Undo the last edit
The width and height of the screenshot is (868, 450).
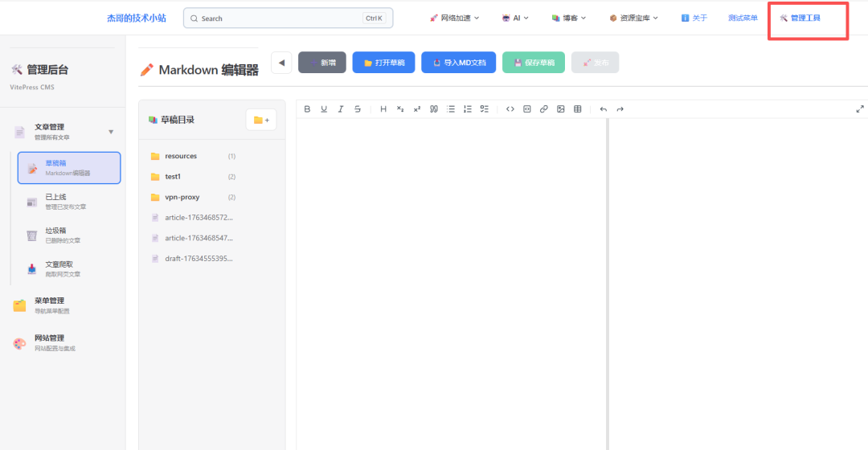pyautogui.click(x=603, y=109)
